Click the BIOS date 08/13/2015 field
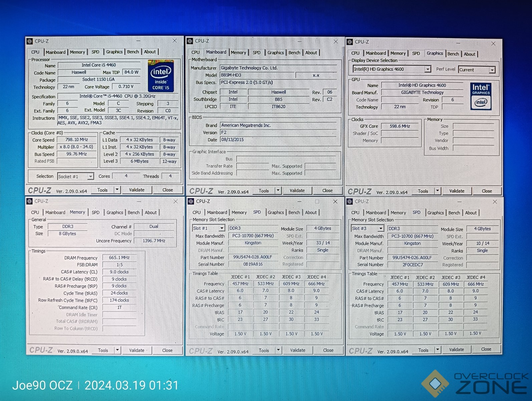The image size is (532, 401). point(278,140)
